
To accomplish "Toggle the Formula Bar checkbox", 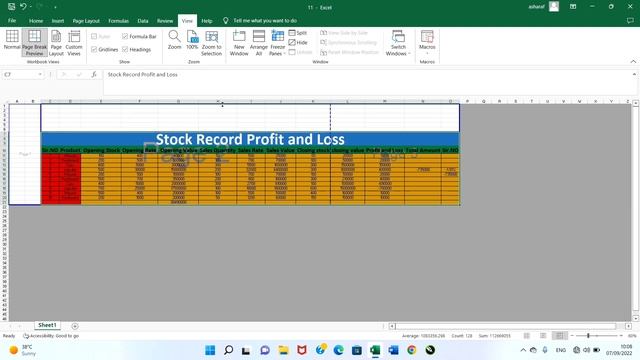I will coord(140,36).
